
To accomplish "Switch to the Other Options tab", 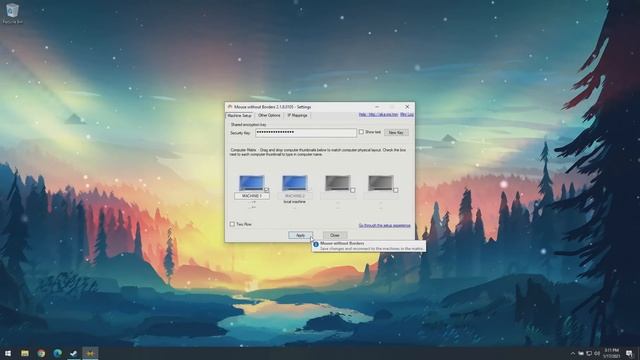I will (269, 116).
